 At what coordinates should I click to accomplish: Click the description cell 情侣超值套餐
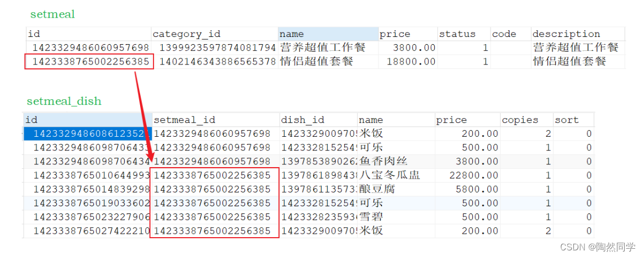tap(578, 62)
